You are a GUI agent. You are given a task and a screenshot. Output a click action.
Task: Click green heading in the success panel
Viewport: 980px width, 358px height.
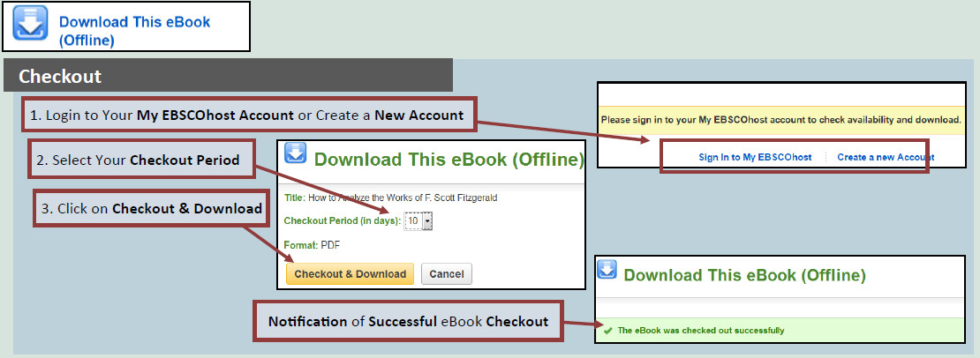pos(744,275)
